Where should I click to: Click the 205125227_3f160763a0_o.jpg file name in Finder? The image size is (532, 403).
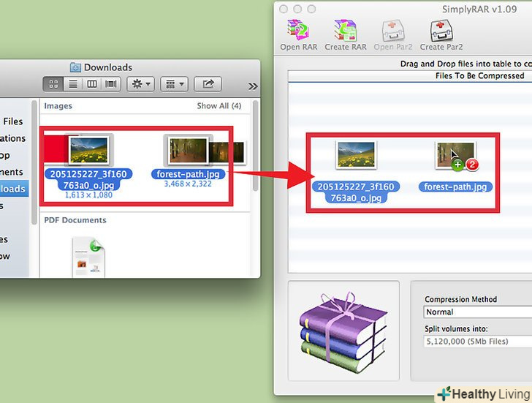(88, 180)
